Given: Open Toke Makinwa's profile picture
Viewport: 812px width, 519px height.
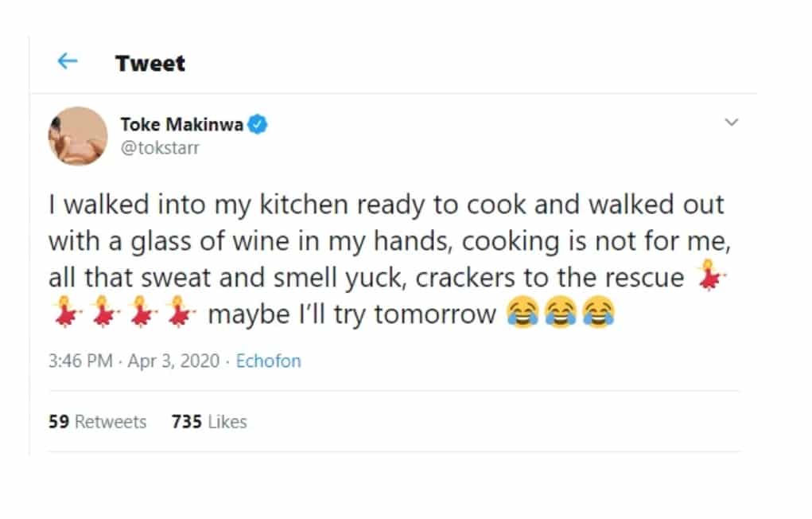Looking at the screenshot, I should pos(78,136).
